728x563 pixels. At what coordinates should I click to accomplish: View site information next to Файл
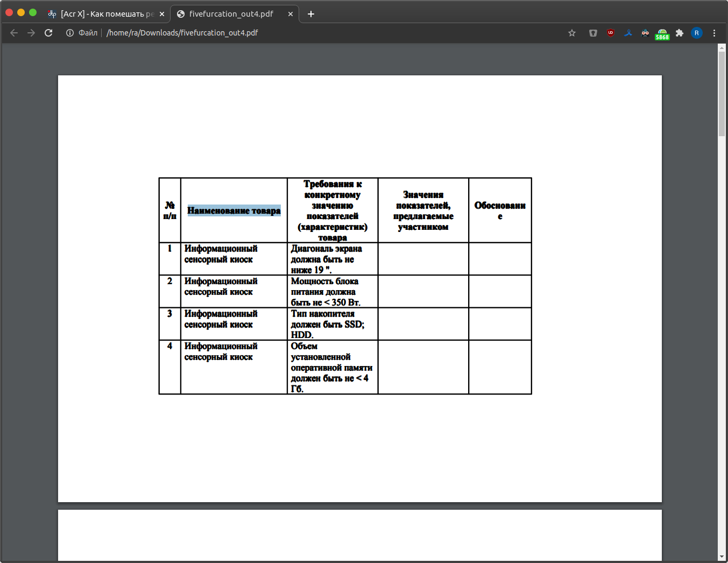click(x=70, y=33)
